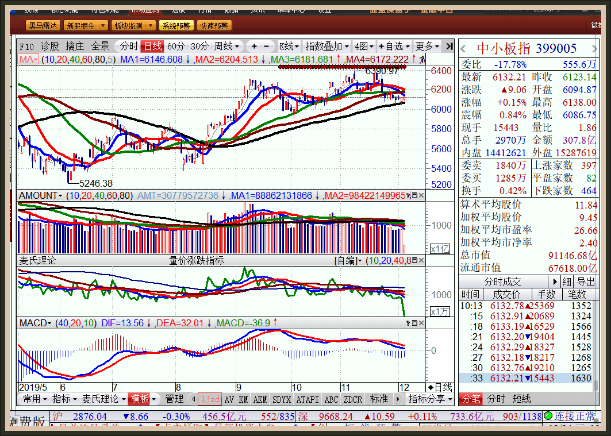Maximize the AMOUNT indicator sub-panel
The width and height of the screenshot is (611, 436).
click(x=415, y=195)
